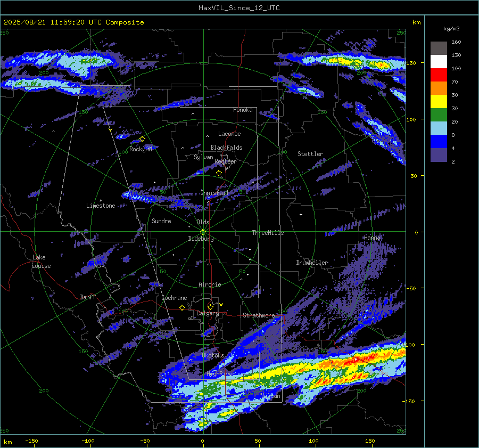Click the red 100 kg/m2 legend swatch
The image size is (479, 448).
click(439, 75)
